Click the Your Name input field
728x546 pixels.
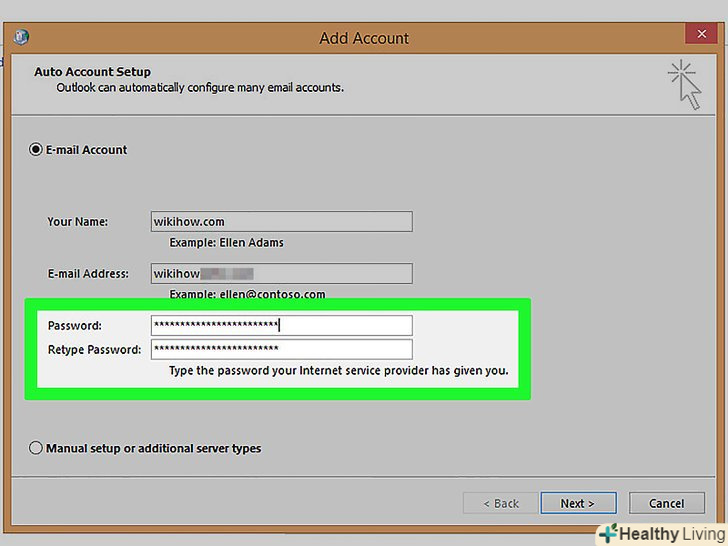281,221
